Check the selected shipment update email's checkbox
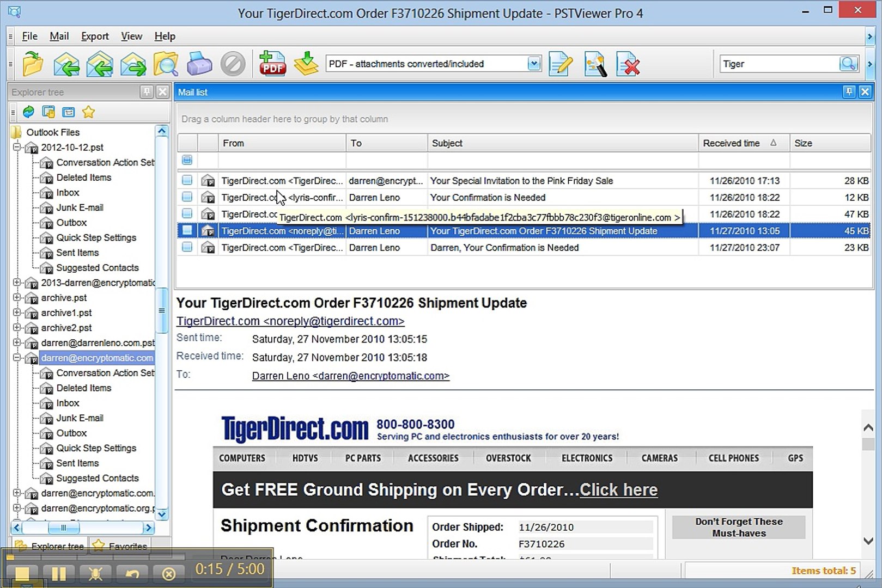The height and width of the screenshot is (588, 882). [x=187, y=230]
